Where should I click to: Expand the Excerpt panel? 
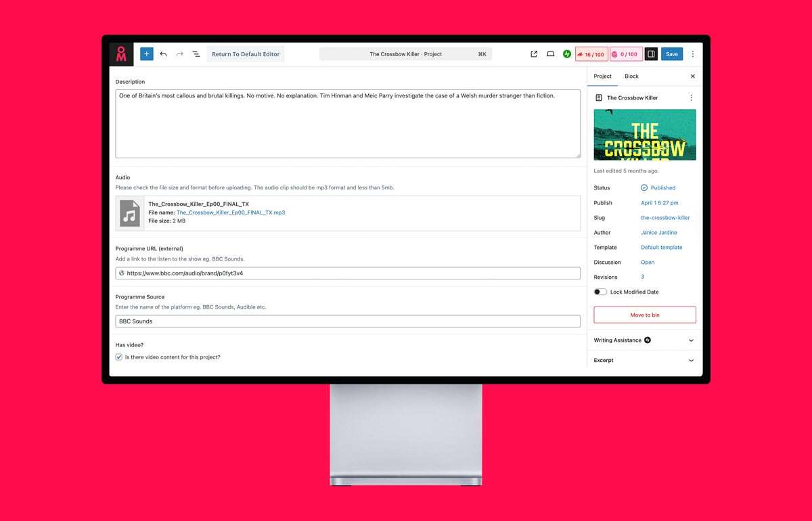pos(645,361)
